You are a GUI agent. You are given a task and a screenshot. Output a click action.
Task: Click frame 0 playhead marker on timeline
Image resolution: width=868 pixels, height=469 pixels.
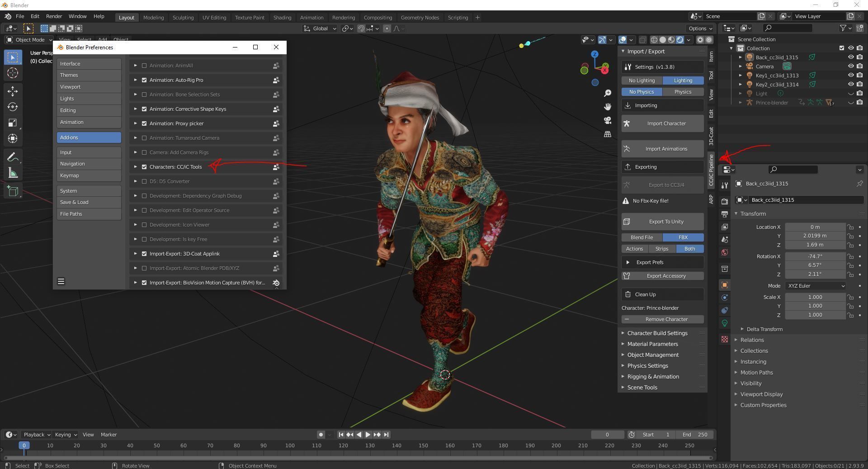click(24, 445)
